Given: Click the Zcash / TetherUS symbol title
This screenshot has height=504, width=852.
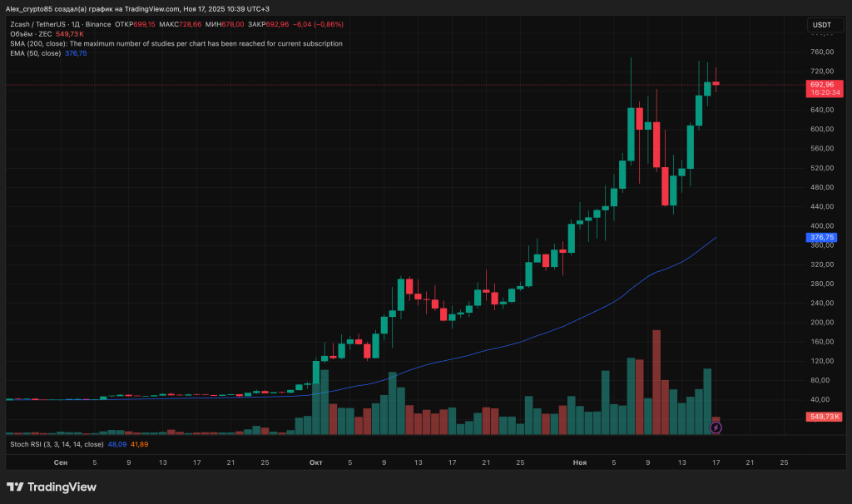Looking at the screenshot, I should click(40, 24).
